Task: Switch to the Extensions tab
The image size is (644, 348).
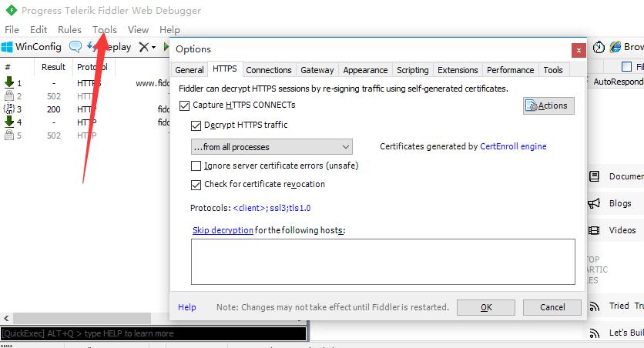Action: pyautogui.click(x=458, y=70)
